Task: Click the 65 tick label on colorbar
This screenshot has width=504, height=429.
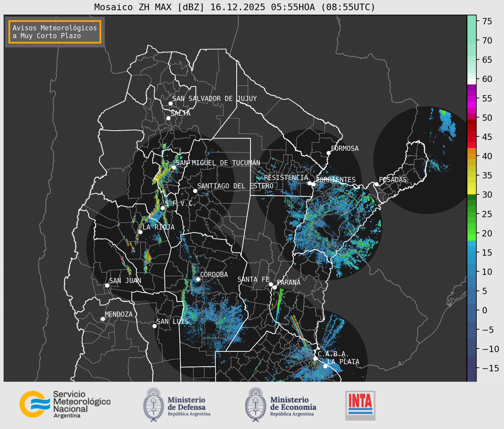Action: click(487, 60)
